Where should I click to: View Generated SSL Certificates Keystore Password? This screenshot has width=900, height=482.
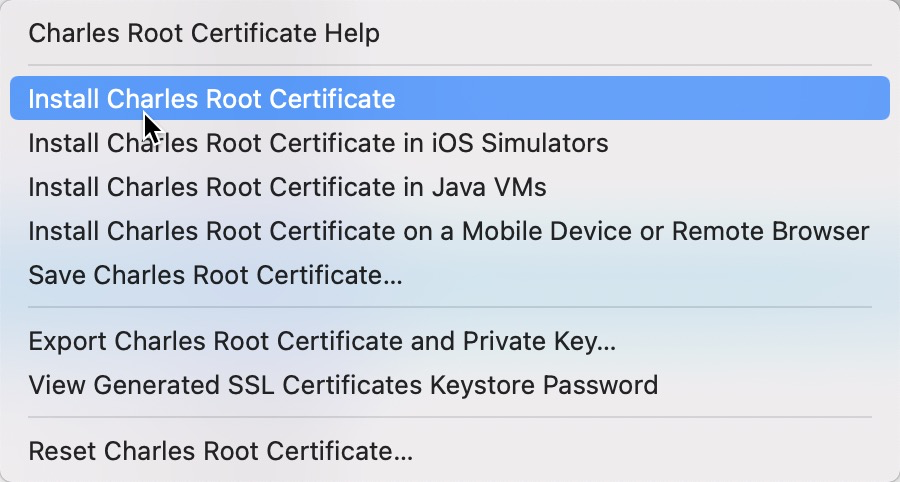click(x=343, y=385)
